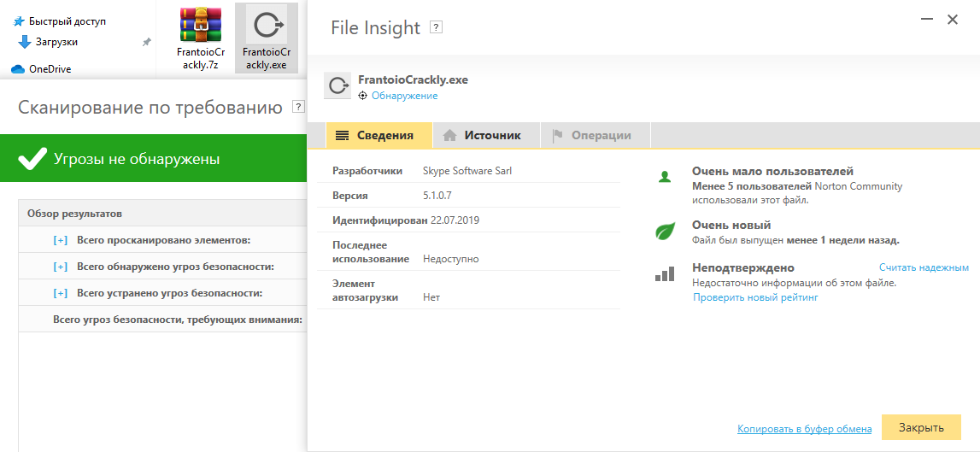980x452 pixels.
Task: Click the Очень мало пользователей heading
Action: [772, 171]
